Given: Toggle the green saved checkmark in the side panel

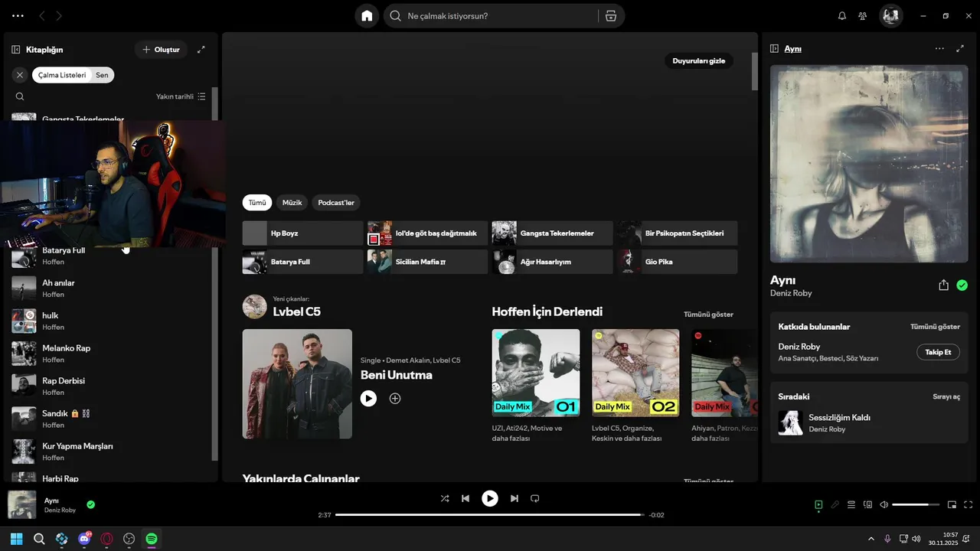Looking at the screenshot, I should tap(962, 285).
